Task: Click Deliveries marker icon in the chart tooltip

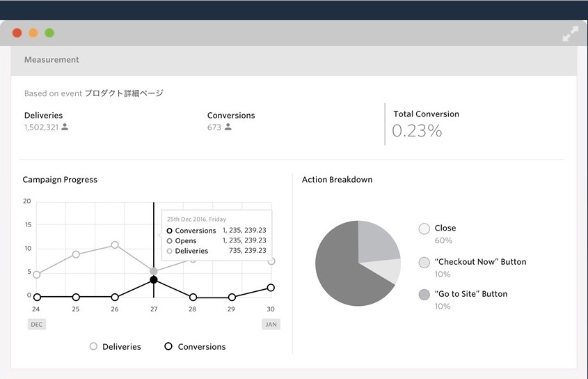Action: (169, 251)
